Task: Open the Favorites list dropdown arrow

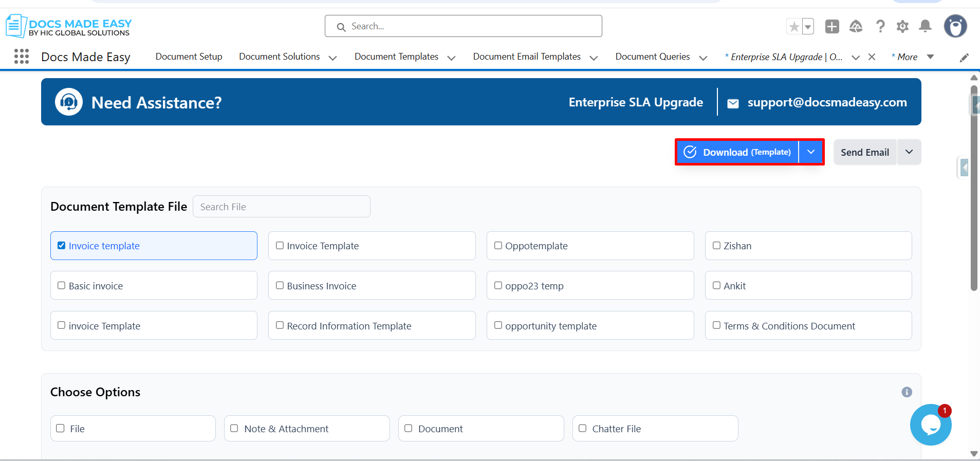Action: [x=808, y=26]
